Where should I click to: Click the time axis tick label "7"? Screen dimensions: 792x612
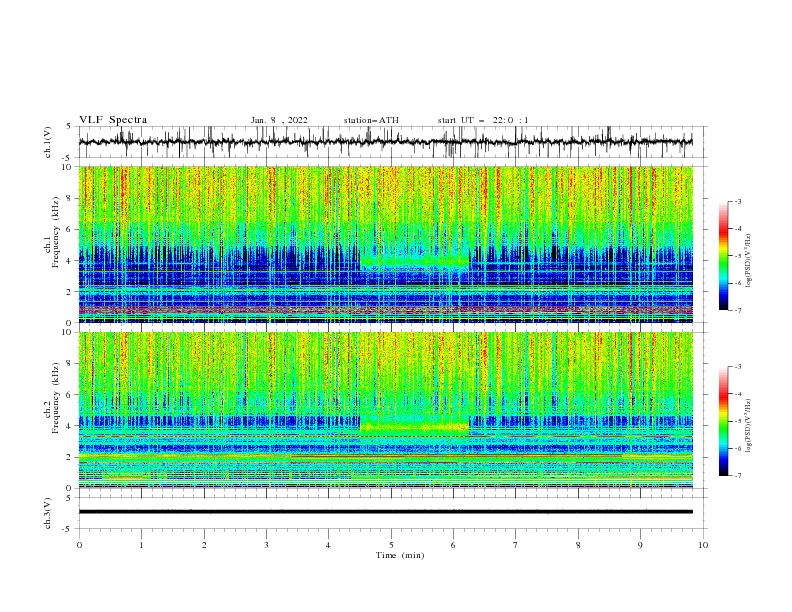click(x=516, y=545)
